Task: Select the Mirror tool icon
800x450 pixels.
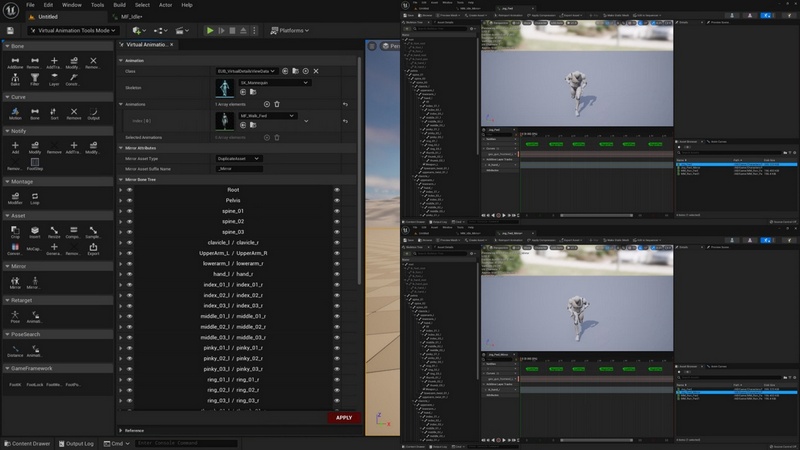Action: tap(15, 283)
